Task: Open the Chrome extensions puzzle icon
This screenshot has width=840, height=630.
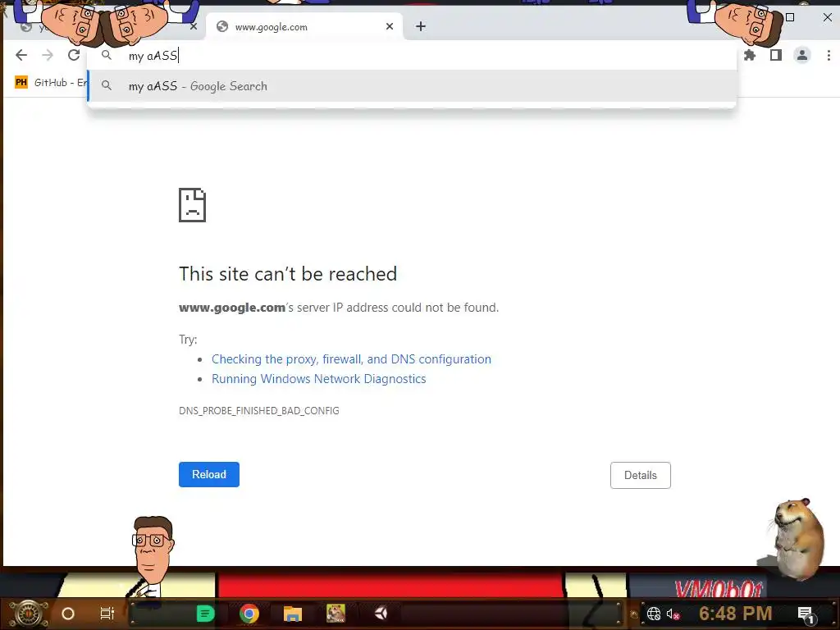Action: point(750,55)
